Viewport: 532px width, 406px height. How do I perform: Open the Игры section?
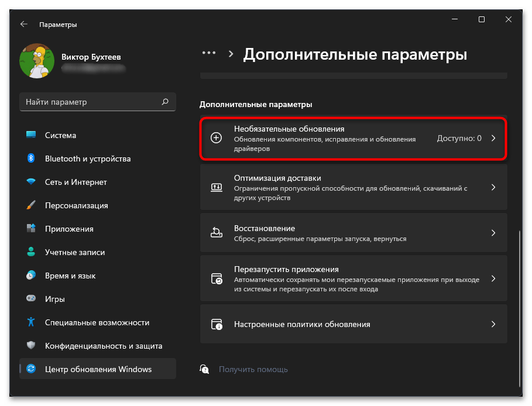pos(98,299)
